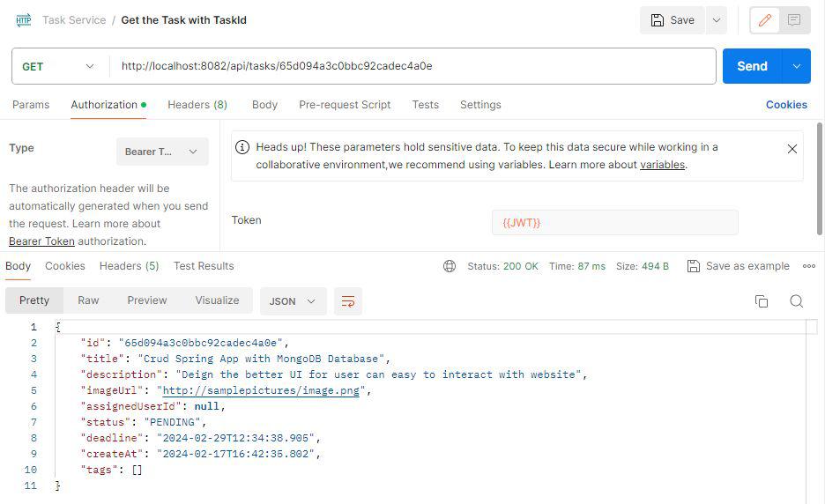Expand the GET method dropdown
Screen dimensions: 825x504
pos(58,66)
